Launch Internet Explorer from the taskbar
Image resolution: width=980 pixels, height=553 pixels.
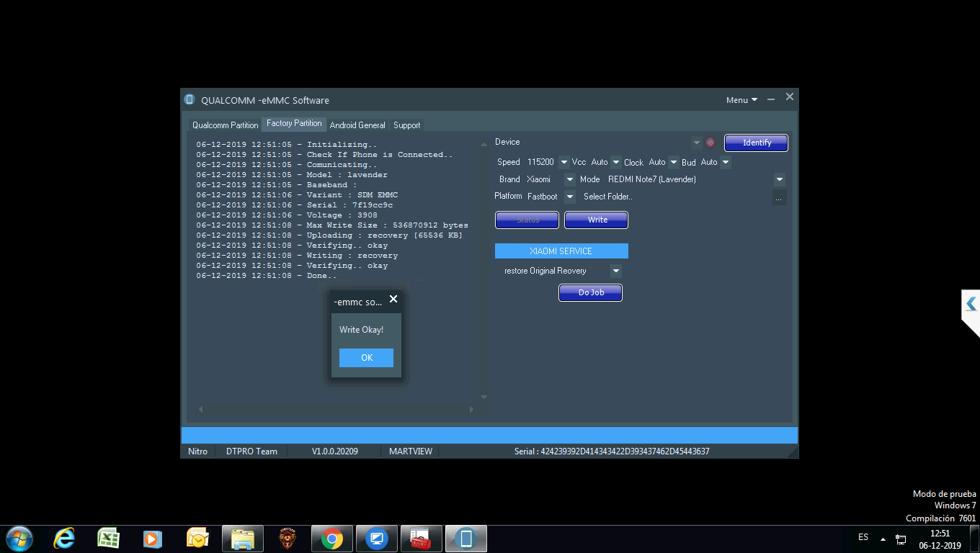pyautogui.click(x=64, y=539)
